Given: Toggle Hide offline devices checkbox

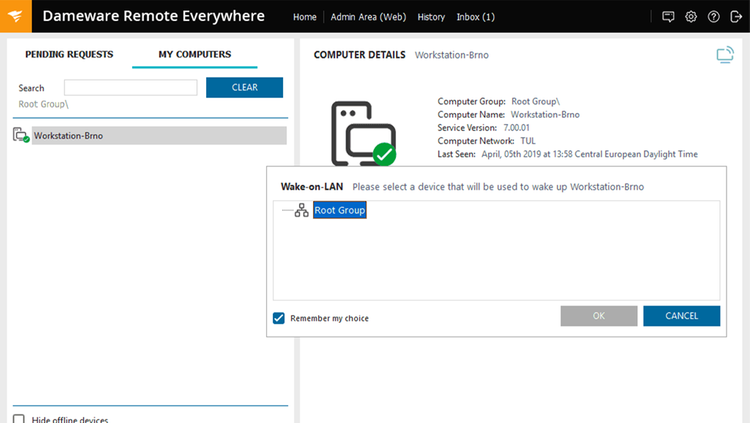Looking at the screenshot, I should 19,419.
